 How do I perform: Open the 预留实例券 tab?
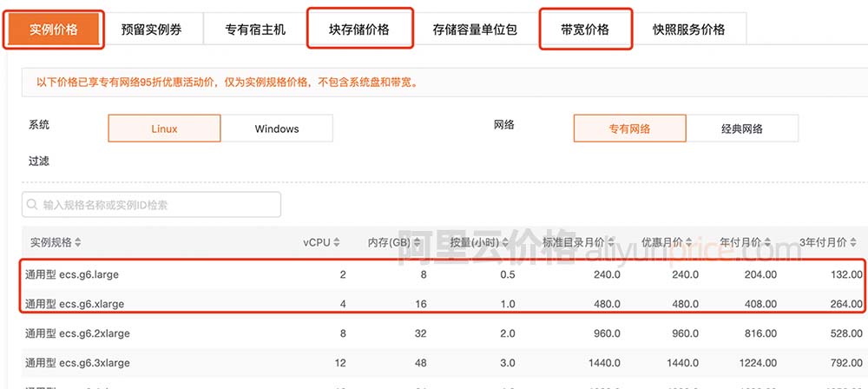(152, 30)
